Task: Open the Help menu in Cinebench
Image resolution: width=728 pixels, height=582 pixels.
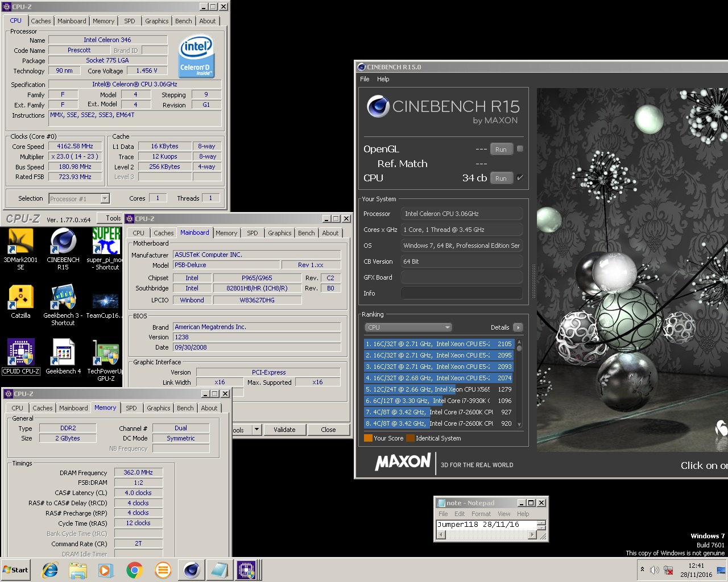Action: point(383,79)
